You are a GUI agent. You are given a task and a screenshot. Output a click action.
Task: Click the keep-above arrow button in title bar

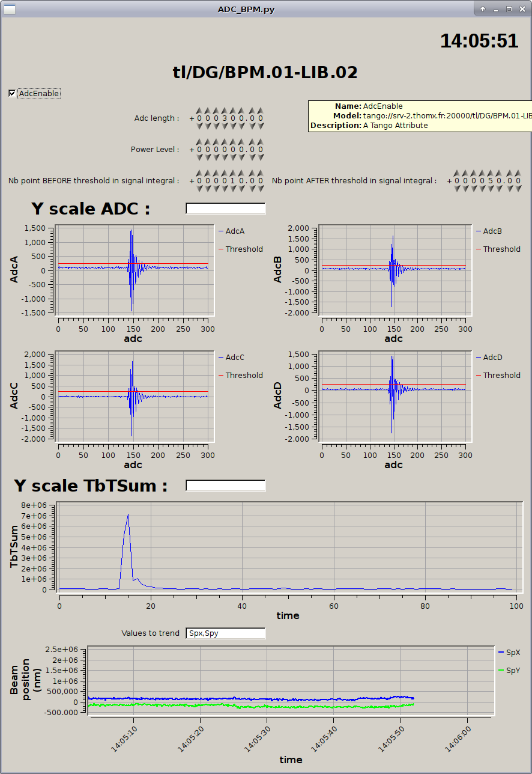click(483, 9)
